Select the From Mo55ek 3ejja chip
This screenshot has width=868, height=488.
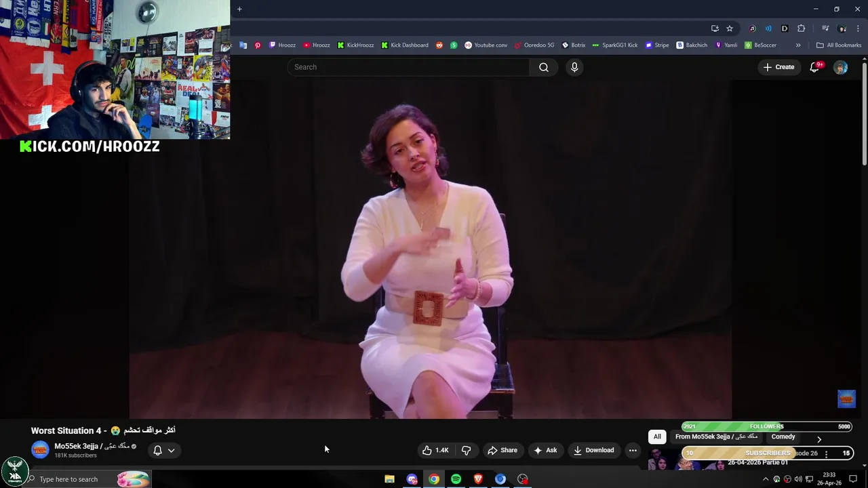tap(716, 436)
